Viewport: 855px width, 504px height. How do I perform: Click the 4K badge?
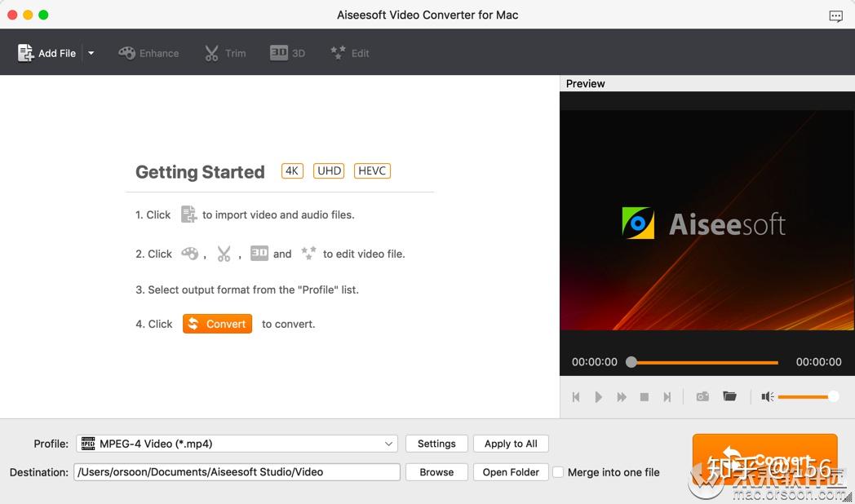point(292,170)
